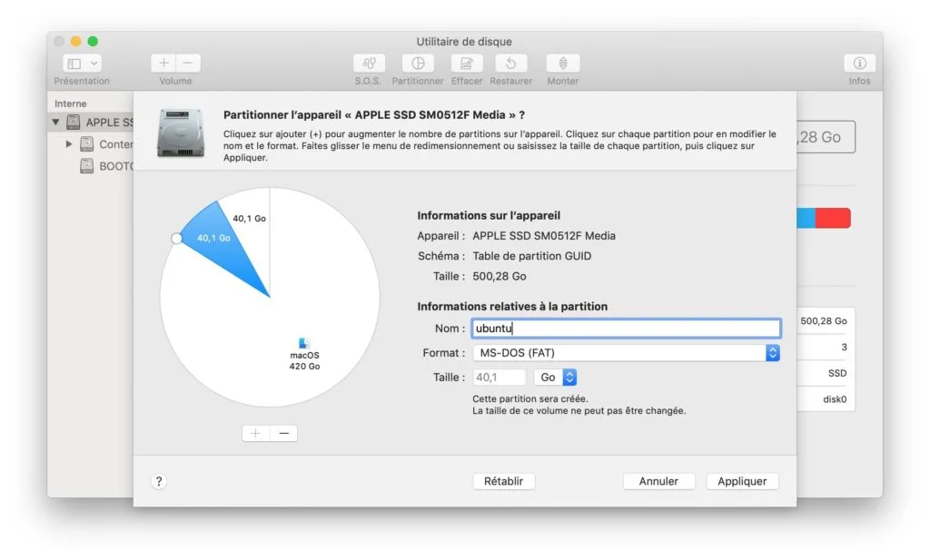Click the Monter toolbar icon
Image resolution: width=930 pixels, height=560 pixels.
pos(563,63)
